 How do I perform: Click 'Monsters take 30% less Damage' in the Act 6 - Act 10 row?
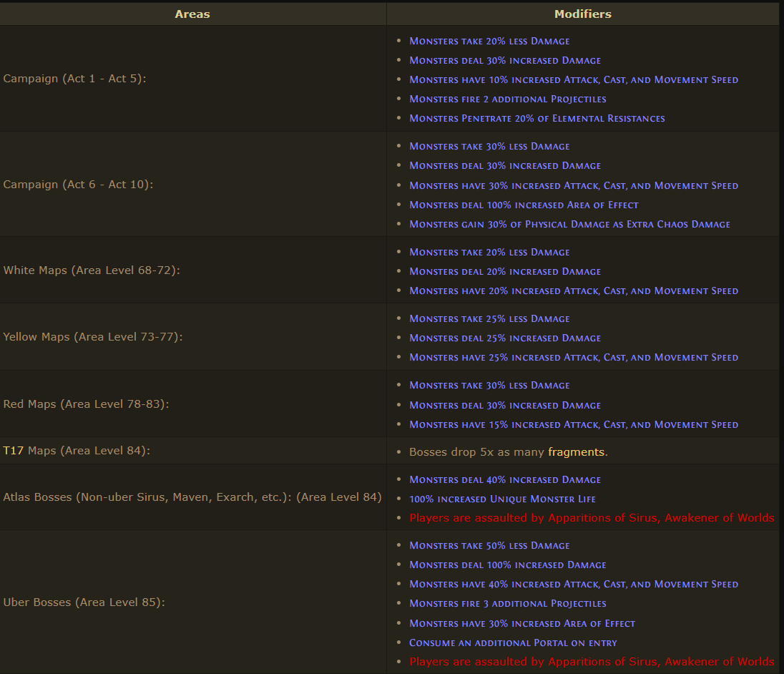[x=489, y=147]
